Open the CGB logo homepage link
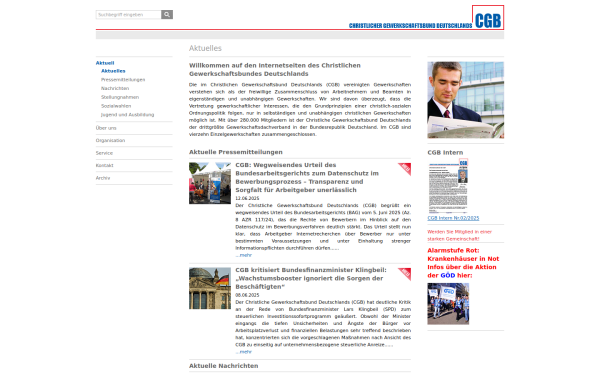The height and width of the screenshot is (375, 600). 488,17
